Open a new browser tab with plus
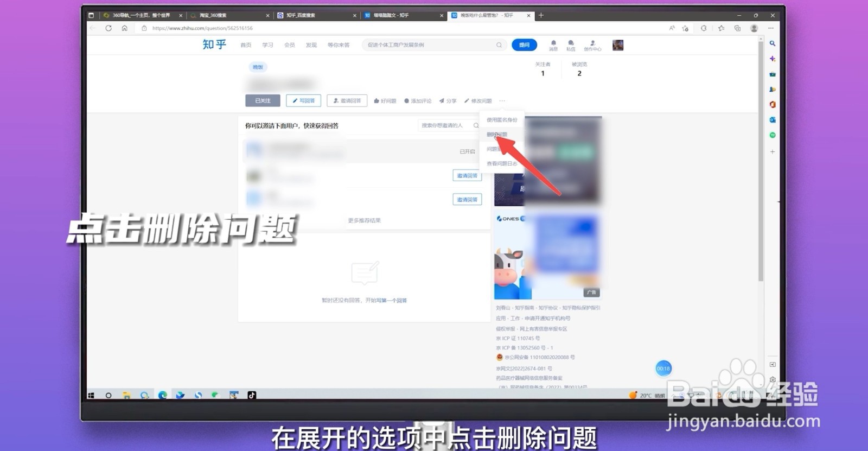Image resolution: width=868 pixels, height=451 pixels. click(x=541, y=15)
